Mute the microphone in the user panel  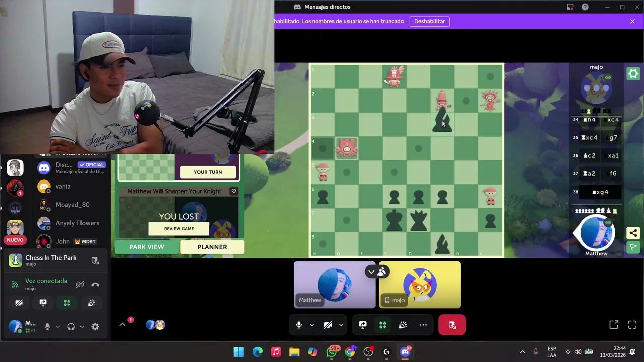47,327
